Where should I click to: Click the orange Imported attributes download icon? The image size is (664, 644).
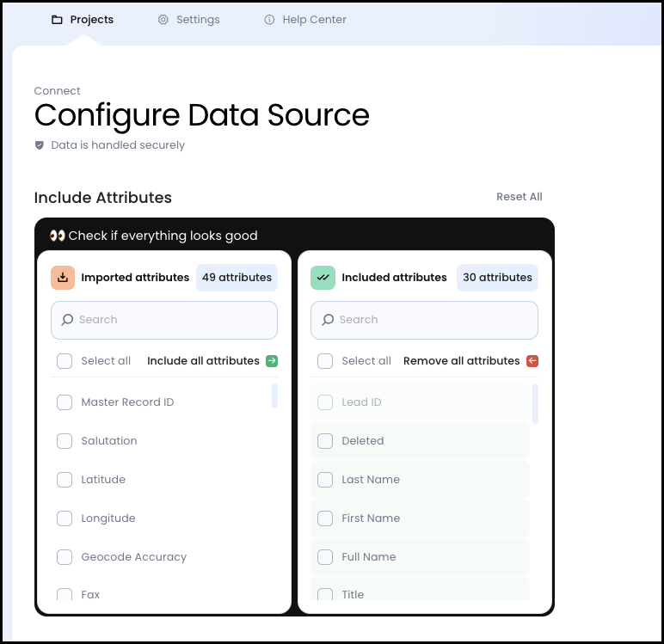(x=63, y=278)
